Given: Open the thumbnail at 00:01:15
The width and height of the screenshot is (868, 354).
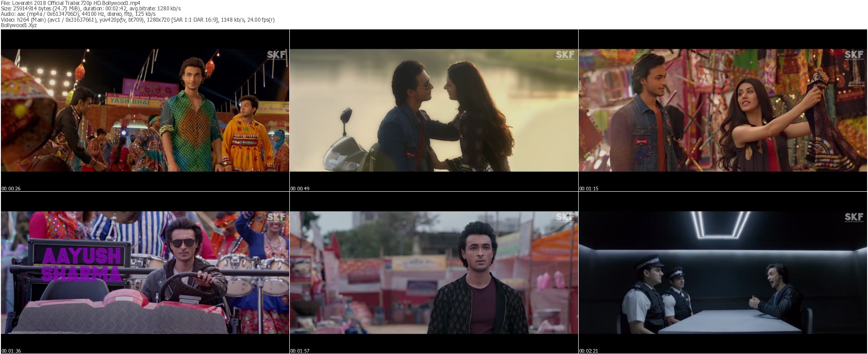Looking at the screenshot, I should [x=723, y=110].
